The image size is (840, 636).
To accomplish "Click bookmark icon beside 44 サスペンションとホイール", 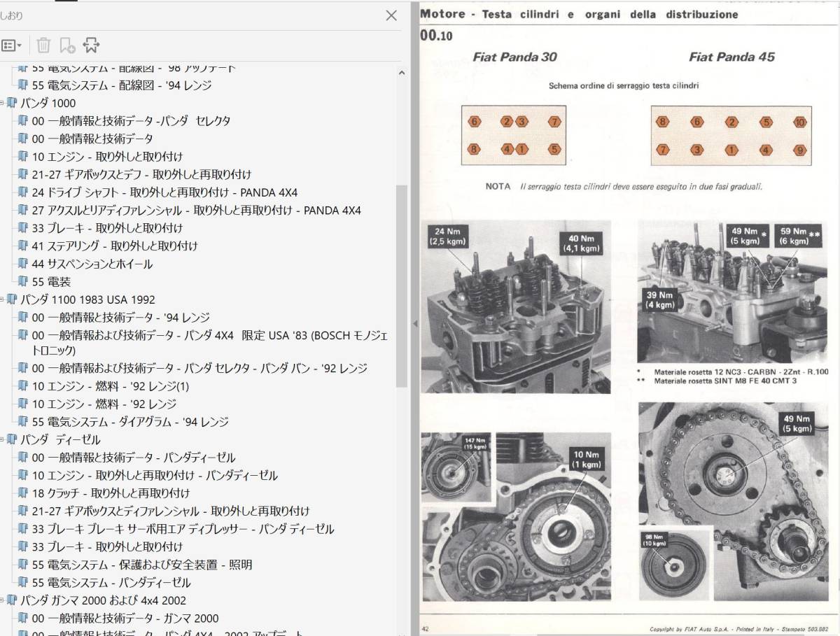I will [x=23, y=264].
